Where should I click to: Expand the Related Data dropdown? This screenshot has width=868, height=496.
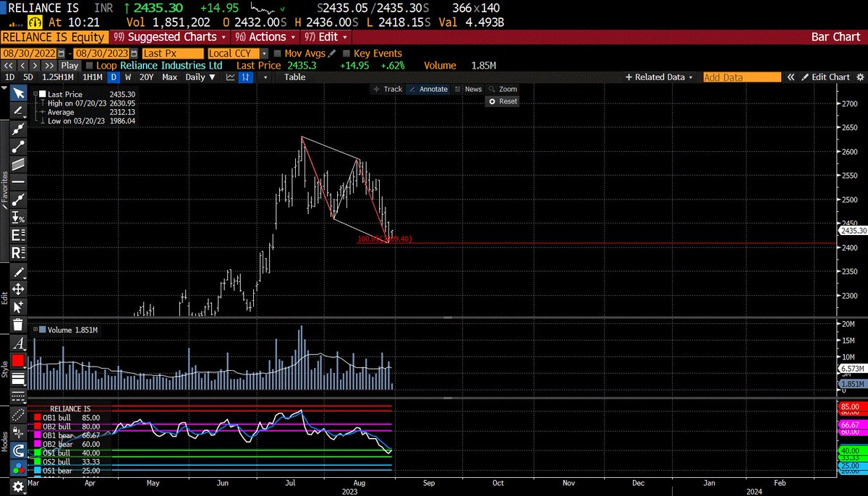click(659, 77)
